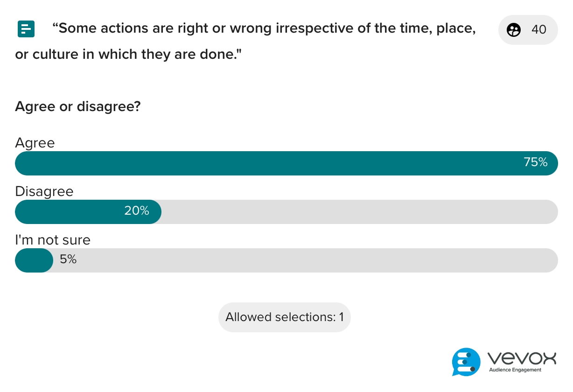
Task: Select the I'm not sure option label
Action: 53,240
